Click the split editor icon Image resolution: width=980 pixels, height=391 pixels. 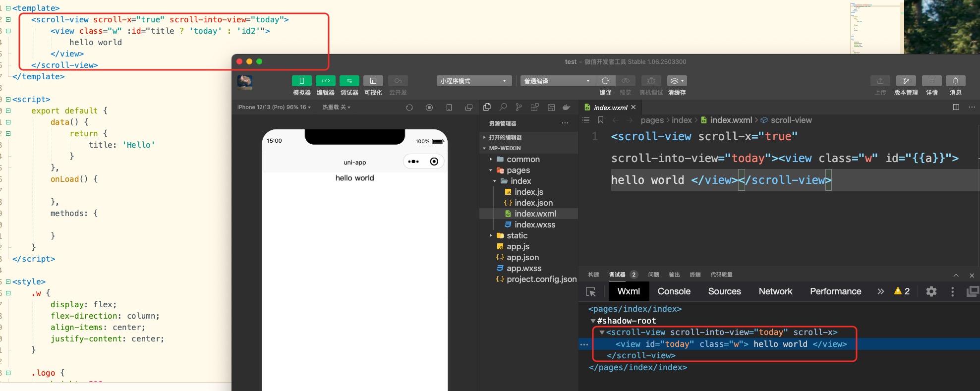point(956,107)
